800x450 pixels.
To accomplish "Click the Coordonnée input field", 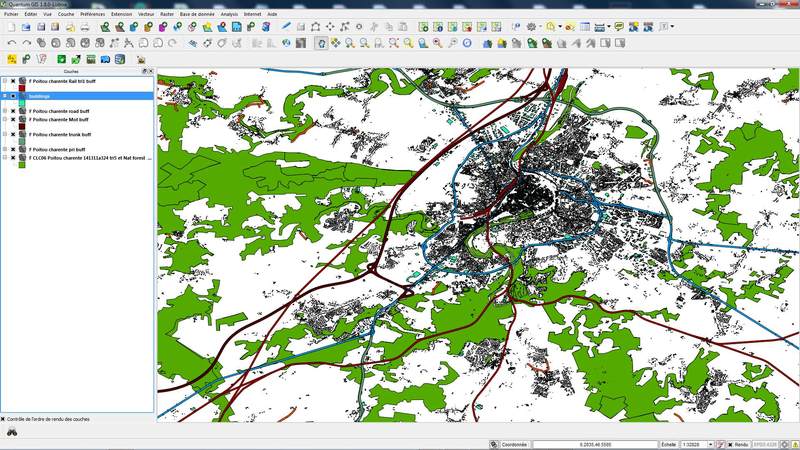I will click(594, 444).
